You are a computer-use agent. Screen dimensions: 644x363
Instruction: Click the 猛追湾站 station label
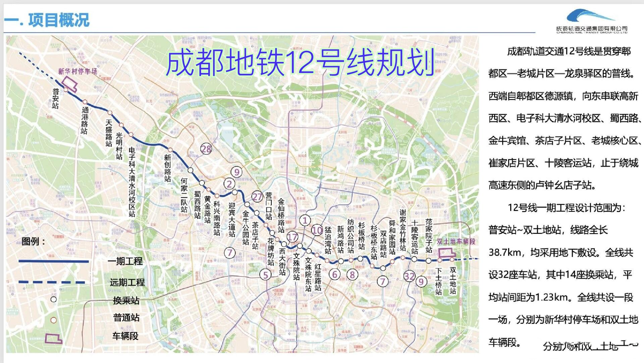pyautogui.click(x=328, y=240)
